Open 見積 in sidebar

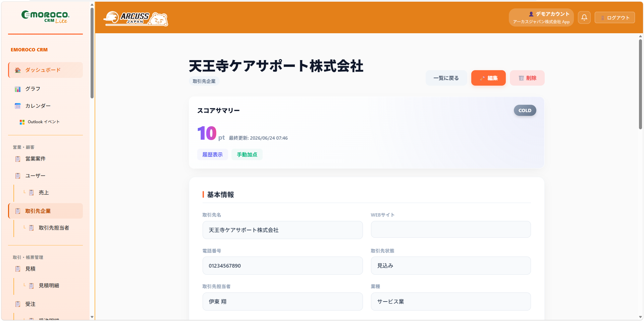pos(46,269)
